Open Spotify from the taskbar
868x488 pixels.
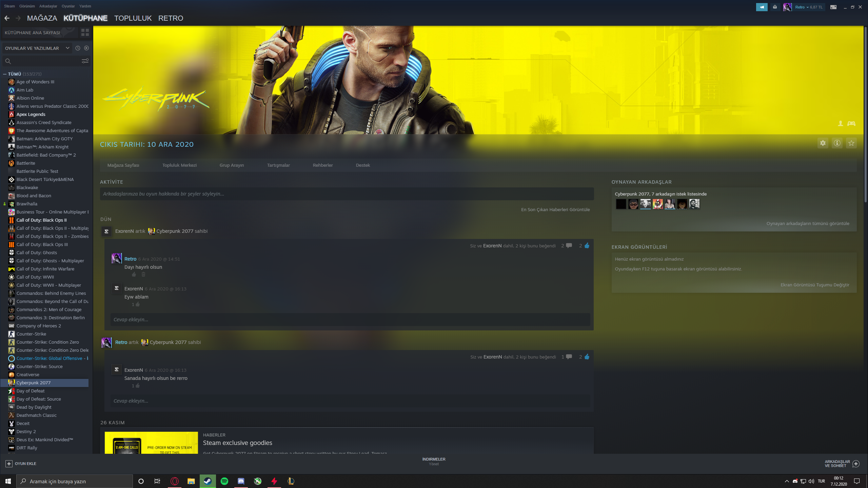pyautogui.click(x=224, y=481)
